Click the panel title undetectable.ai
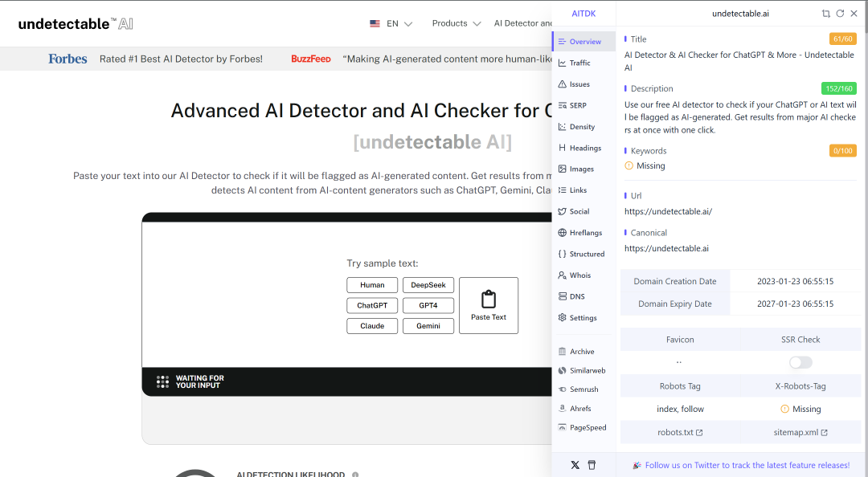The width and height of the screenshot is (868, 477). 740,14
